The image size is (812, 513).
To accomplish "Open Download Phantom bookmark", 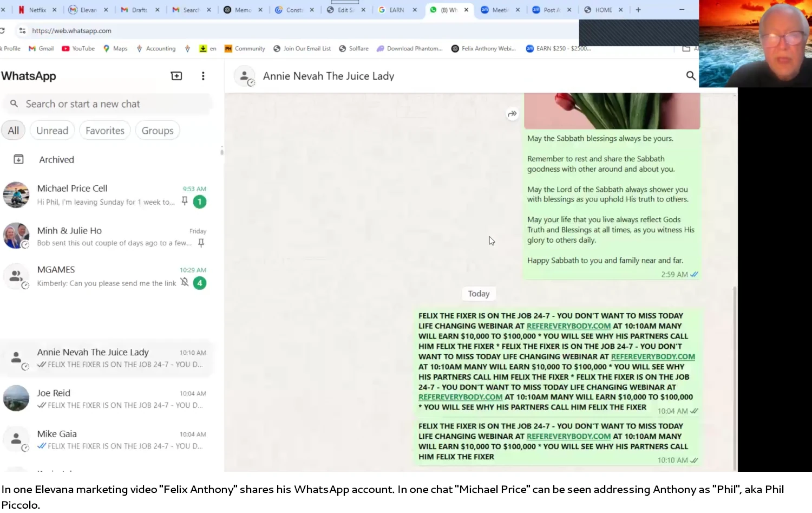I will click(410, 49).
